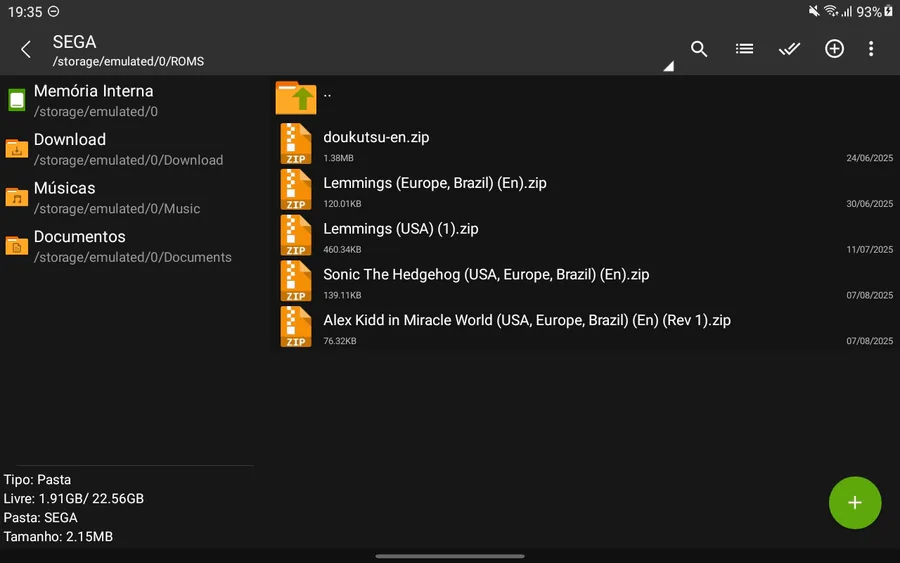Viewport: 900px width, 563px height.
Task: Tap the Download folder icon
Action: click(x=17, y=149)
